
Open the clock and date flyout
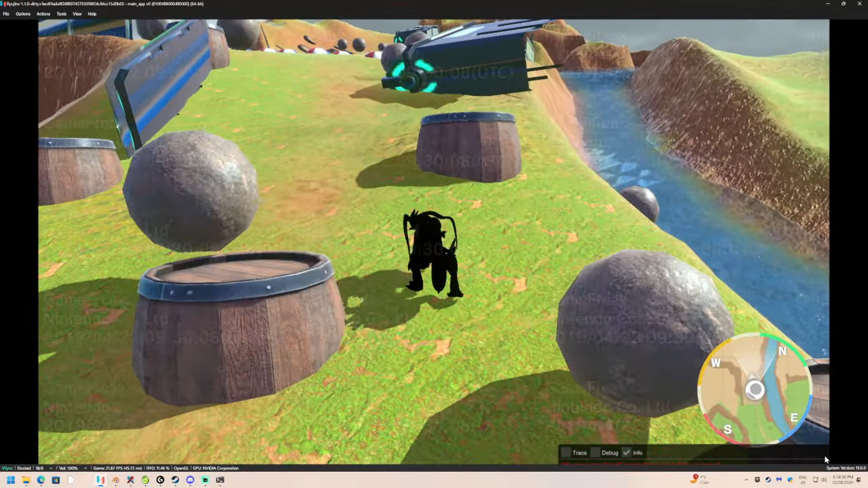pos(843,480)
